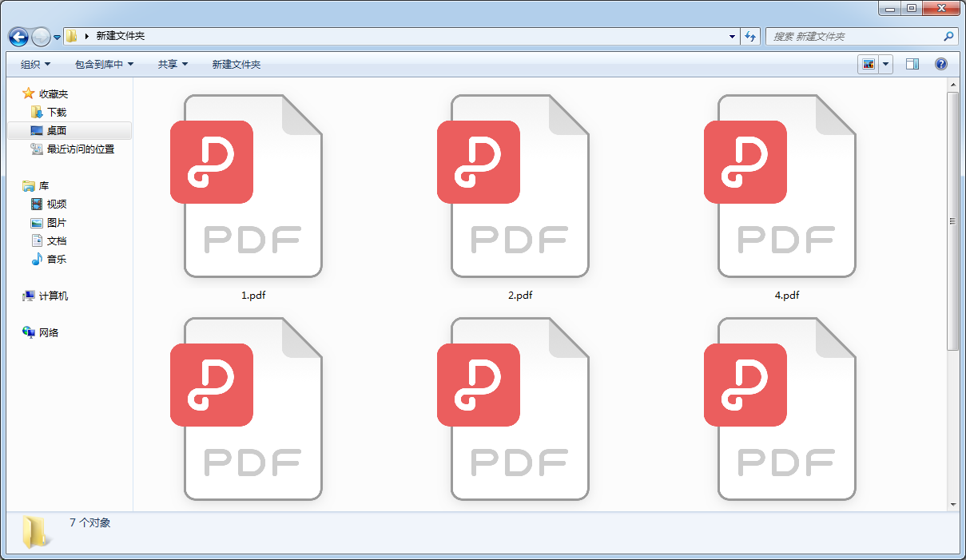966x560 pixels.
Task: Open the 包含到库中 menu
Action: 104,65
